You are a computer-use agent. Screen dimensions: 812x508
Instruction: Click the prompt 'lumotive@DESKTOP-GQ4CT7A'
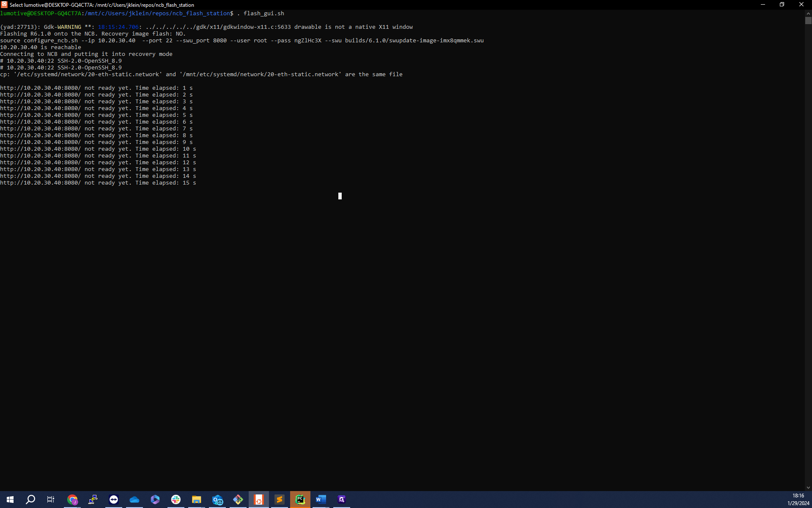point(41,14)
